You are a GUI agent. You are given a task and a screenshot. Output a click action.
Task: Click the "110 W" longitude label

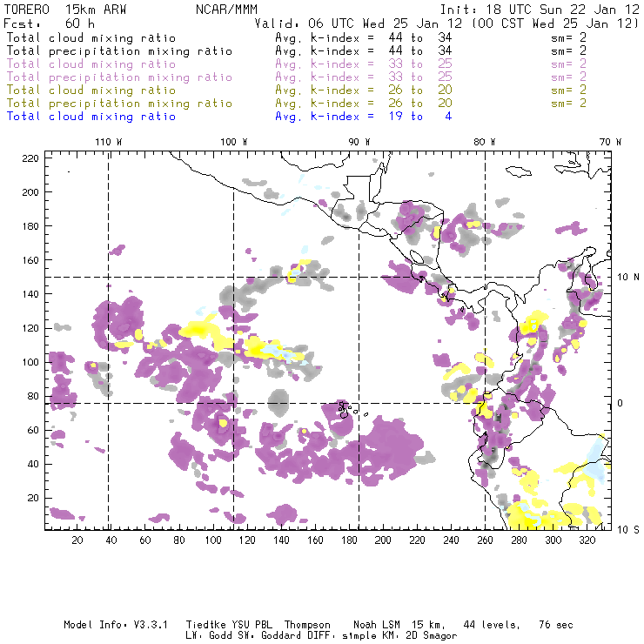109,142
